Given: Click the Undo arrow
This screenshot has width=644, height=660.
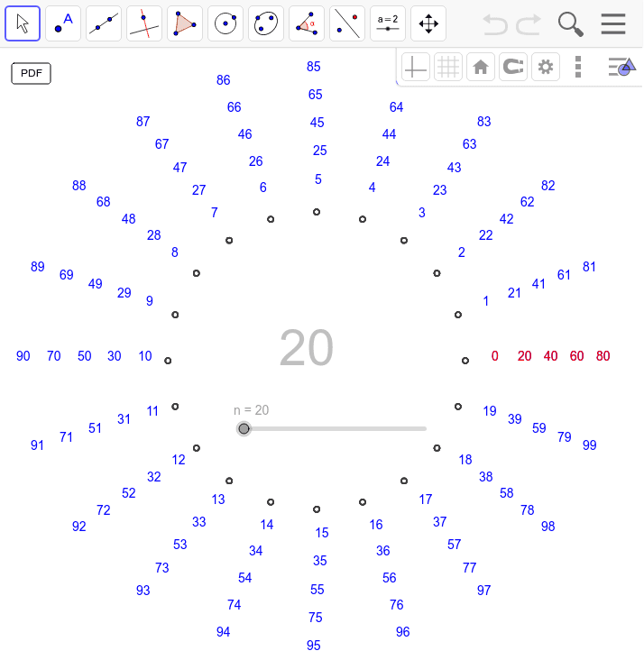Looking at the screenshot, I should 494,24.
